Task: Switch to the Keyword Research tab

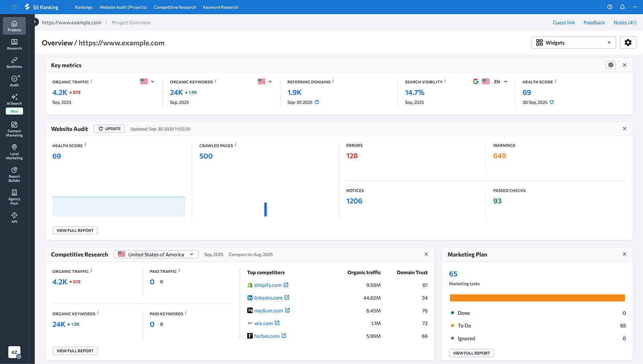Action: click(x=221, y=7)
